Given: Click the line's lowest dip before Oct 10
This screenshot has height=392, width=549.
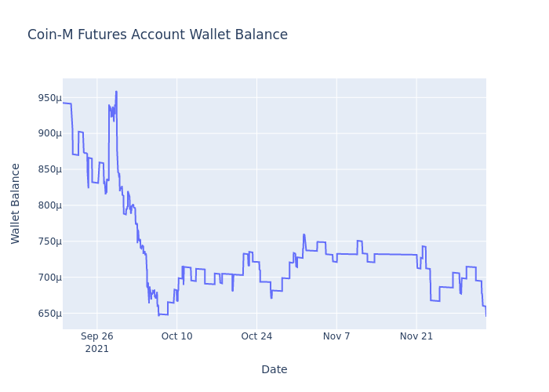Looking at the screenshot, I should coord(158,315).
